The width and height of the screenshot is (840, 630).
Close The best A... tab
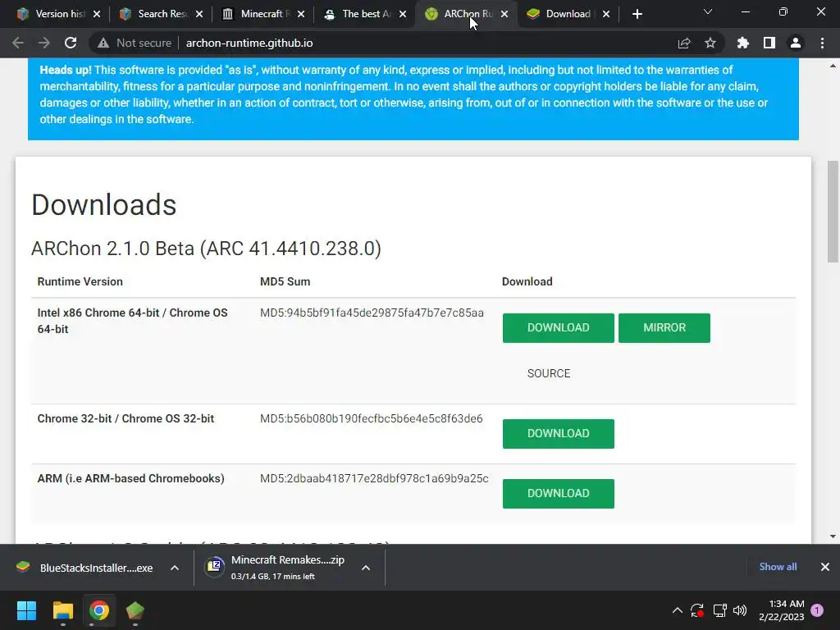403,14
